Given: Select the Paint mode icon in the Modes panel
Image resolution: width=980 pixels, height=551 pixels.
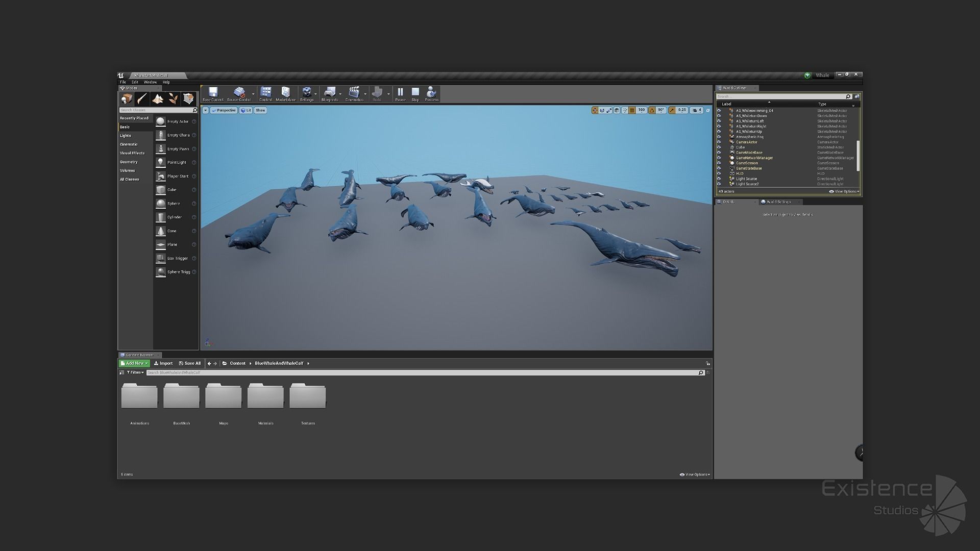Looking at the screenshot, I should pyautogui.click(x=142, y=98).
